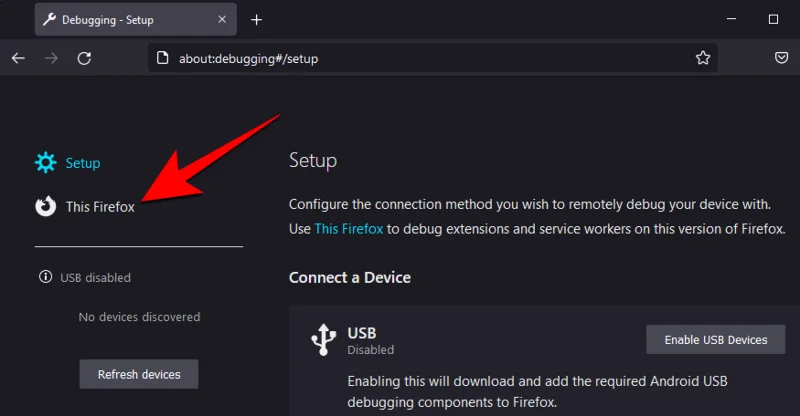Click the USB trident icon
The image size is (800, 416).
point(323,339)
